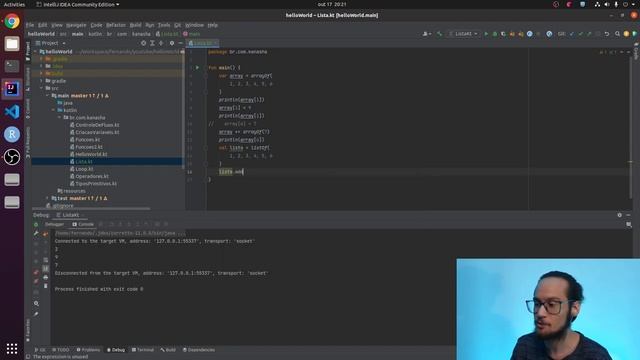Screen dimensions: 640x360
Task: Toggle the soft-wrap icon in console sidebar
Action: click(x=45, y=260)
